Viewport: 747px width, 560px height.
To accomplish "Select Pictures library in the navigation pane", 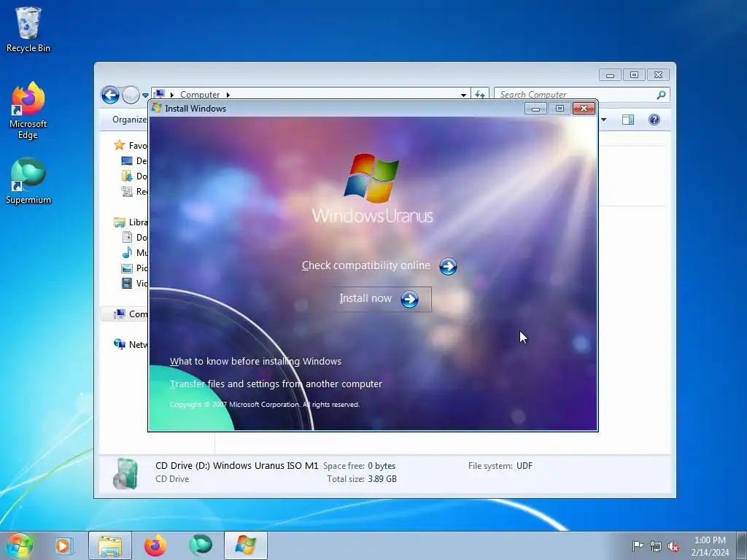I will pyautogui.click(x=134, y=268).
